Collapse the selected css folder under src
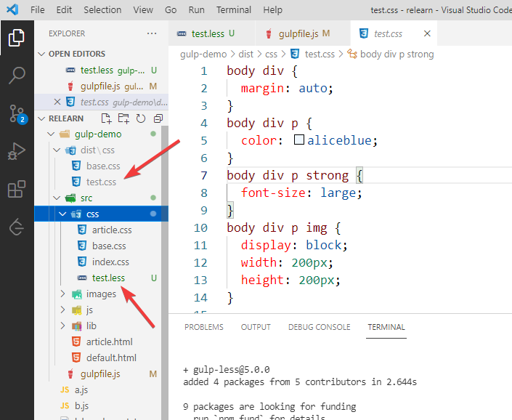This screenshot has height=420, width=512. point(62,214)
